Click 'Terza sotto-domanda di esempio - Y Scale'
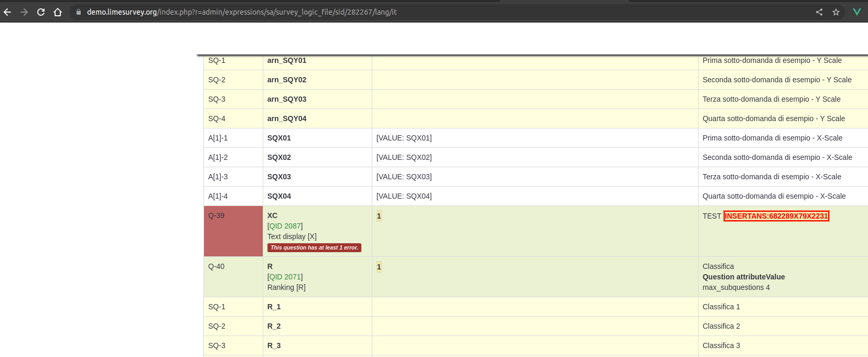 tap(771, 99)
